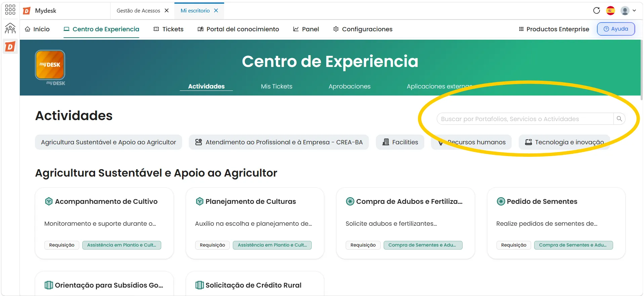Open the Spanish flag language selector
Image resolution: width=644 pixels, height=296 pixels.
pyautogui.click(x=610, y=10)
